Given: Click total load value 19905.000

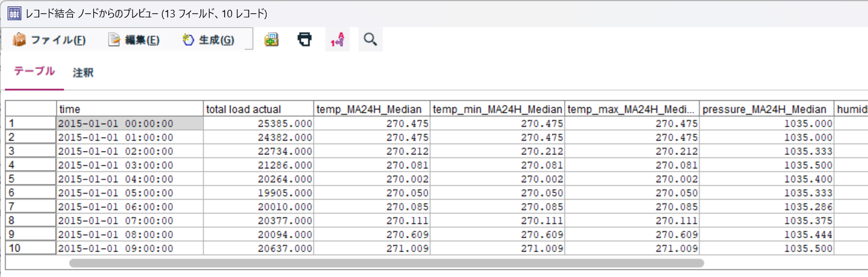Looking at the screenshot, I should 259,193.
